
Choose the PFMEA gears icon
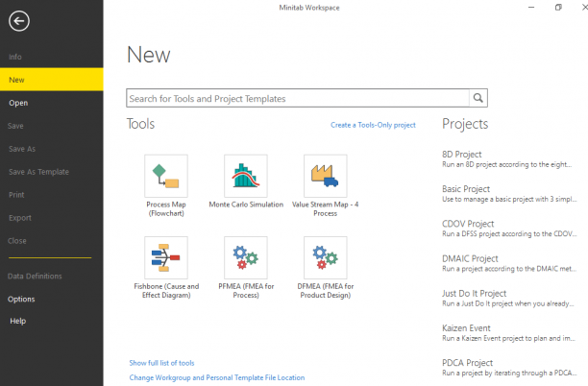coord(246,257)
